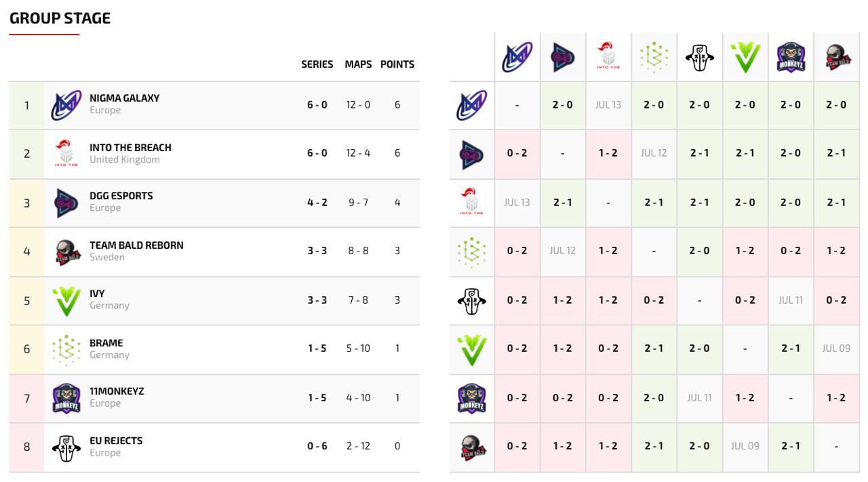Click the POINTS column header

point(397,64)
